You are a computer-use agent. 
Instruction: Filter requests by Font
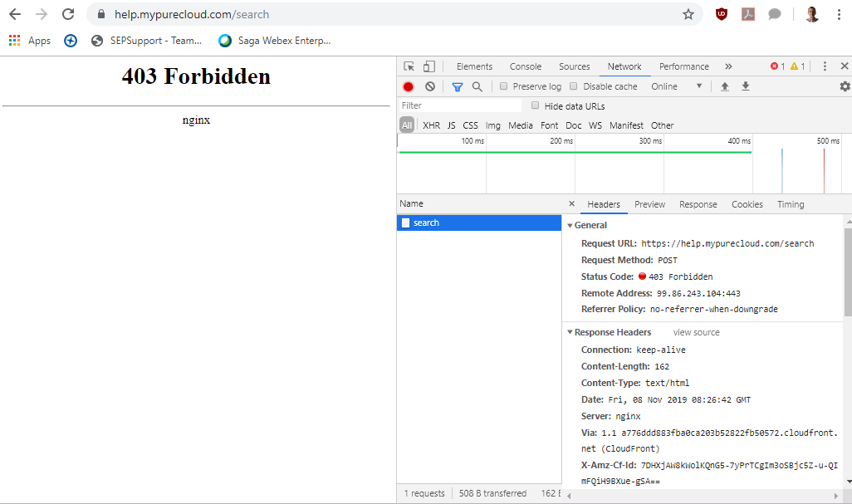click(550, 125)
